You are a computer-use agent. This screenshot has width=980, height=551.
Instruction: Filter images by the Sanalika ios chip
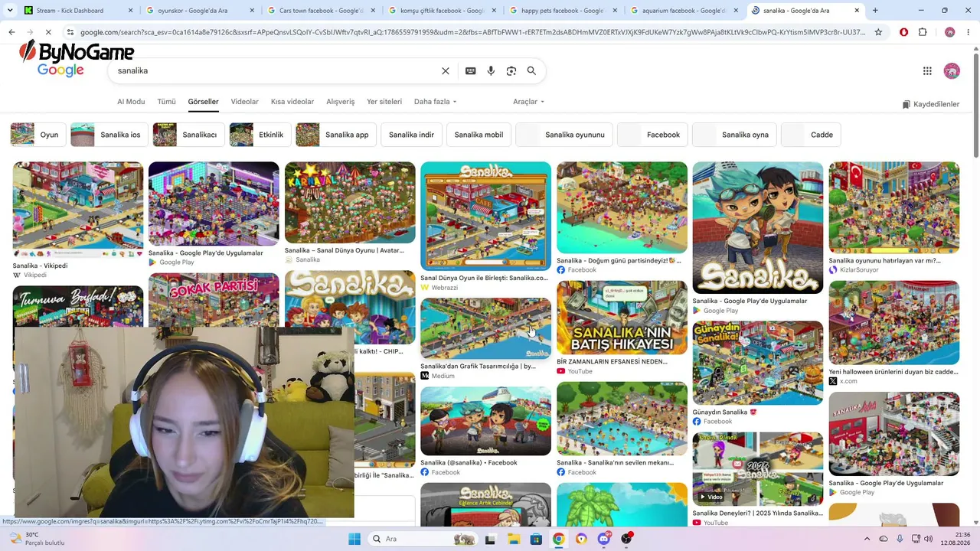coord(109,135)
